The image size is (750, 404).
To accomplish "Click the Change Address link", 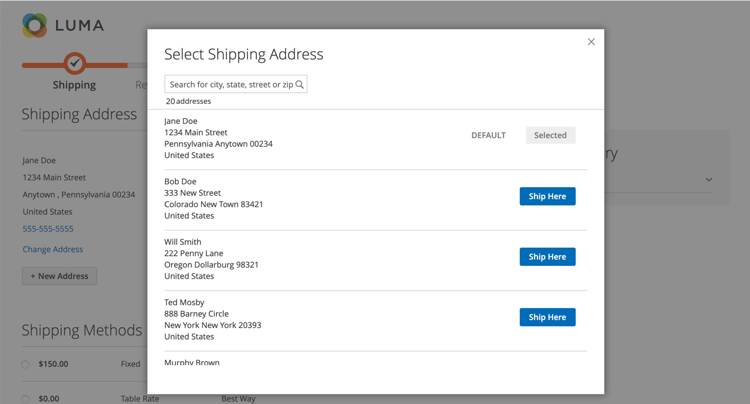I will point(53,249).
